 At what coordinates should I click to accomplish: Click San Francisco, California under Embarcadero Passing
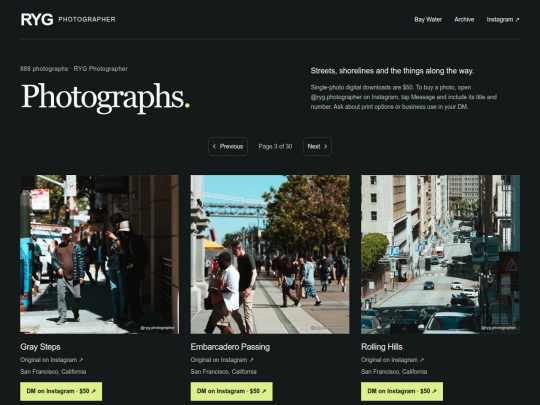[x=224, y=372]
